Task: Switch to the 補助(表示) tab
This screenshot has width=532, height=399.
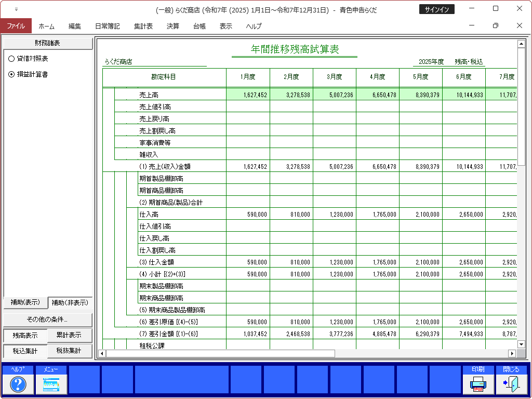Action: [x=25, y=302]
